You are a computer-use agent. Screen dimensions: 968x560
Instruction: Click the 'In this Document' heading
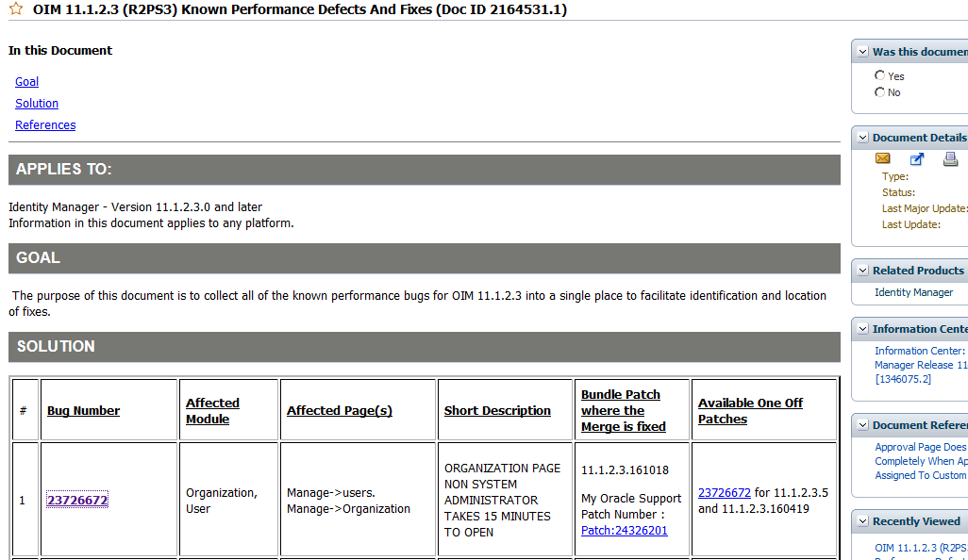tap(60, 51)
